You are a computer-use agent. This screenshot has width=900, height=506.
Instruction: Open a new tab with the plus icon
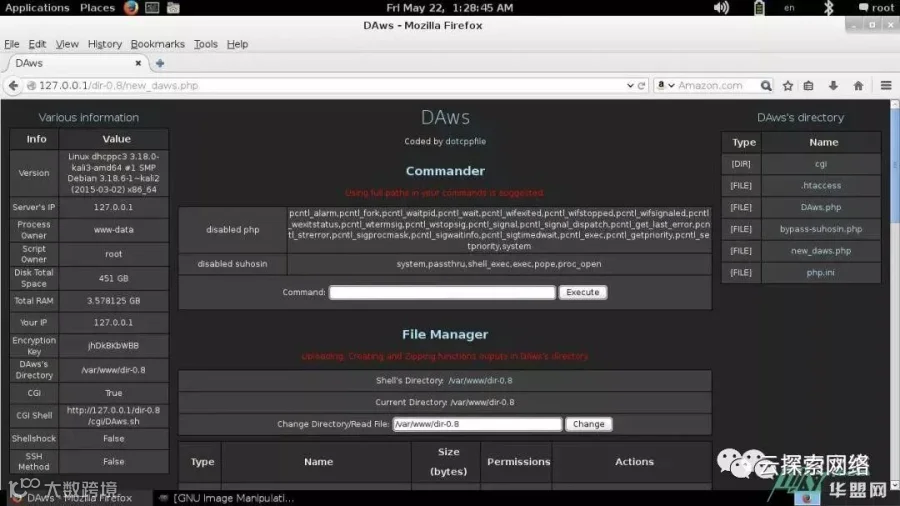(x=160, y=63)
